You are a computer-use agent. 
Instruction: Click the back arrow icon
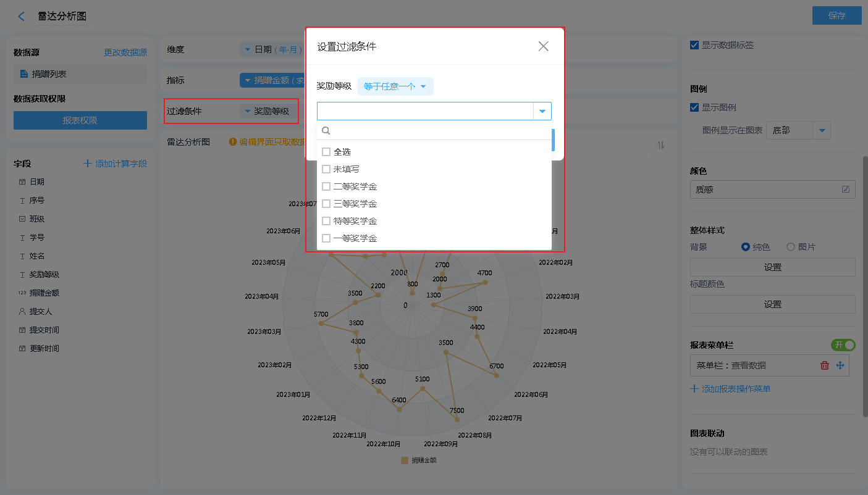tap(22, 17)
